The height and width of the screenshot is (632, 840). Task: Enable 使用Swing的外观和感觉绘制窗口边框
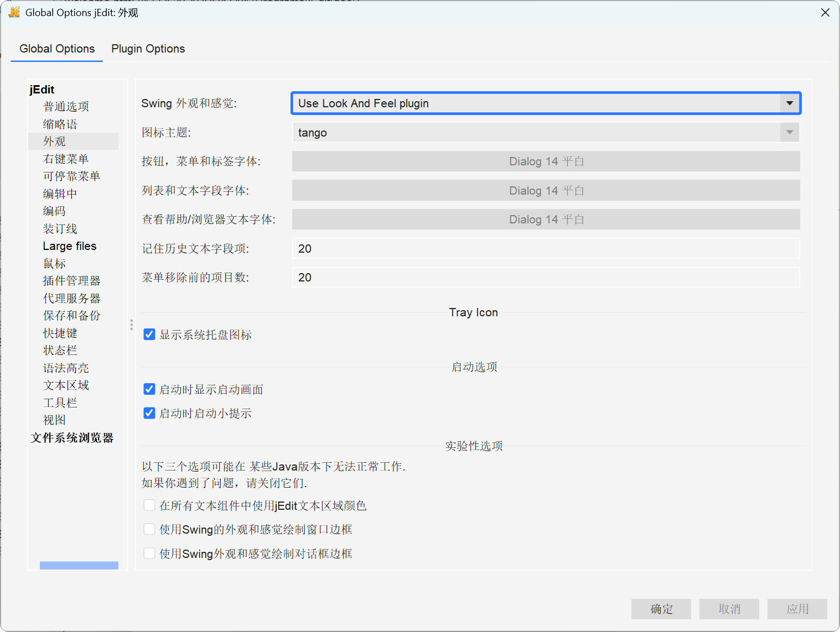(x=149, y=529)
